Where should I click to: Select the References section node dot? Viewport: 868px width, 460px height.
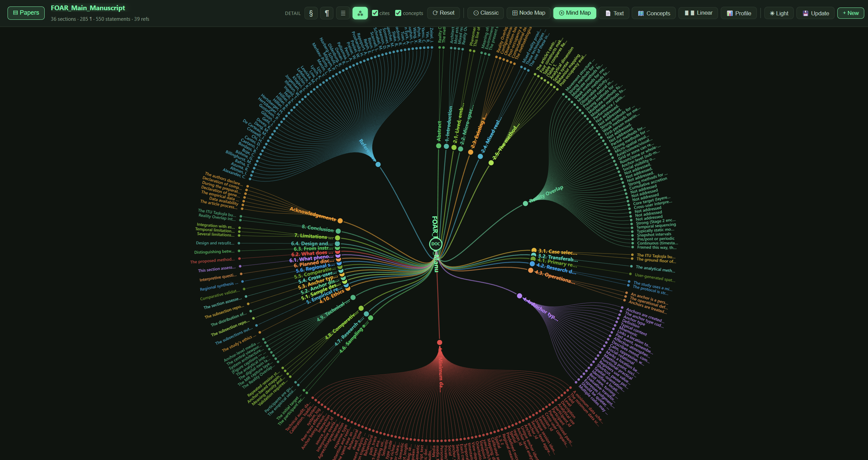click(x=378, y=164)
